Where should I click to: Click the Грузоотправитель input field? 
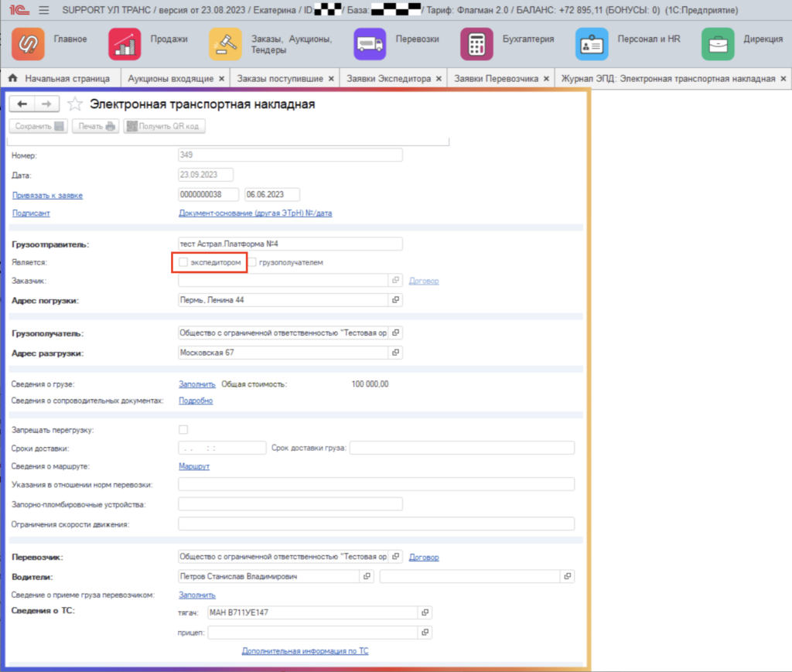click(291, 244)
